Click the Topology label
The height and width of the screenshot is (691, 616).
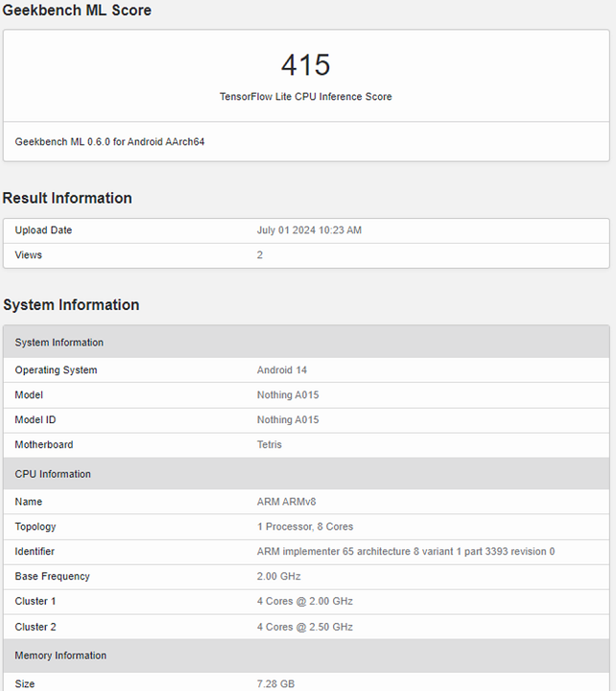[x=36, y=527]
